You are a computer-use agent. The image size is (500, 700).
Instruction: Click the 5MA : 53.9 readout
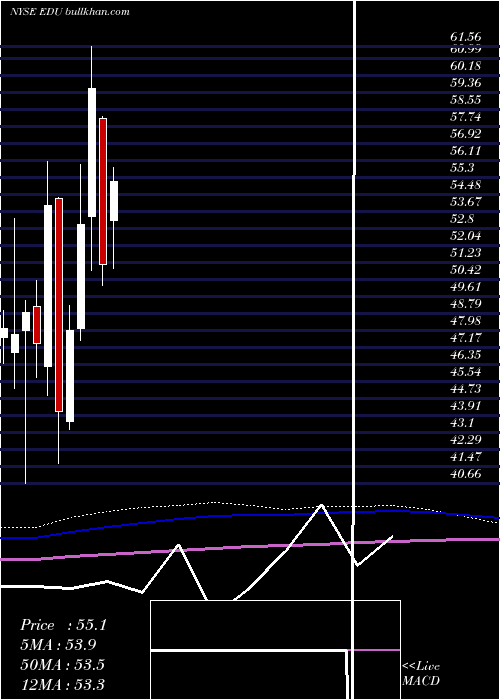58,645
